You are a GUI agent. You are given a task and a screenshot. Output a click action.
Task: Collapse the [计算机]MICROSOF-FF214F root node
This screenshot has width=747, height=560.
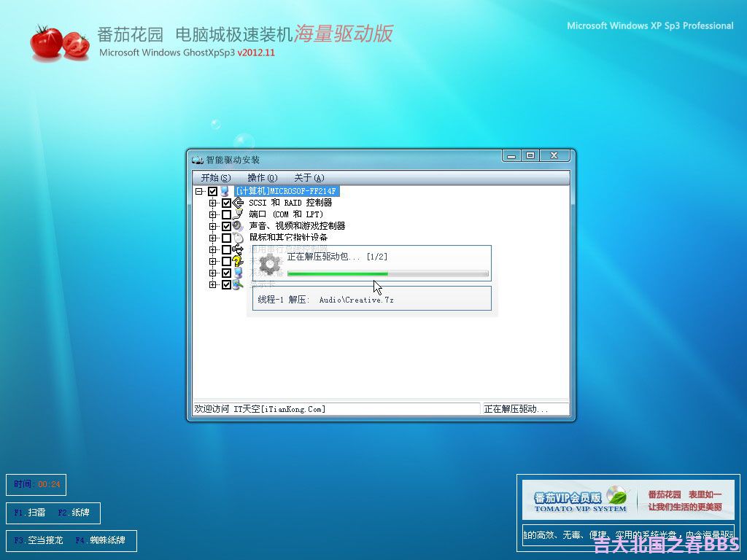pos(198,192)
